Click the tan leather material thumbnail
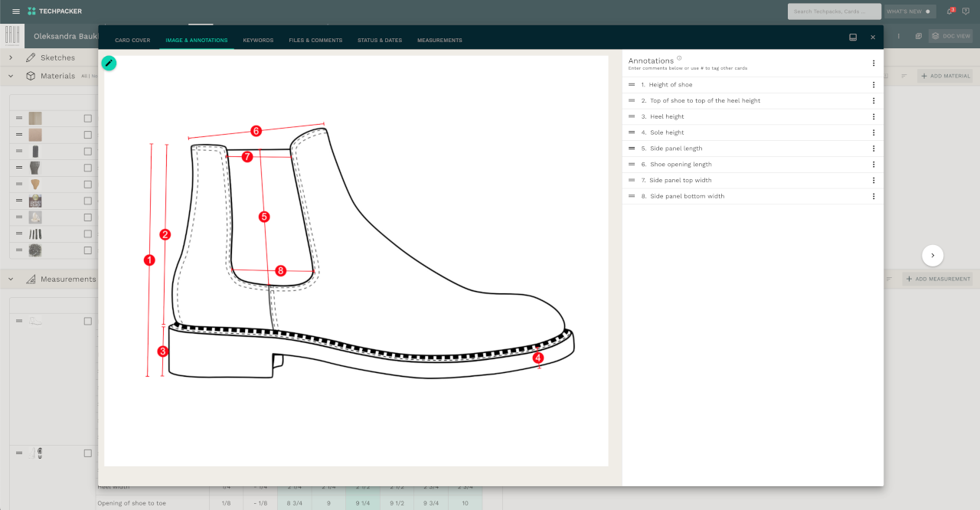Screen dimensions: 980x510 pyautogui.click(x=35, y=135)
